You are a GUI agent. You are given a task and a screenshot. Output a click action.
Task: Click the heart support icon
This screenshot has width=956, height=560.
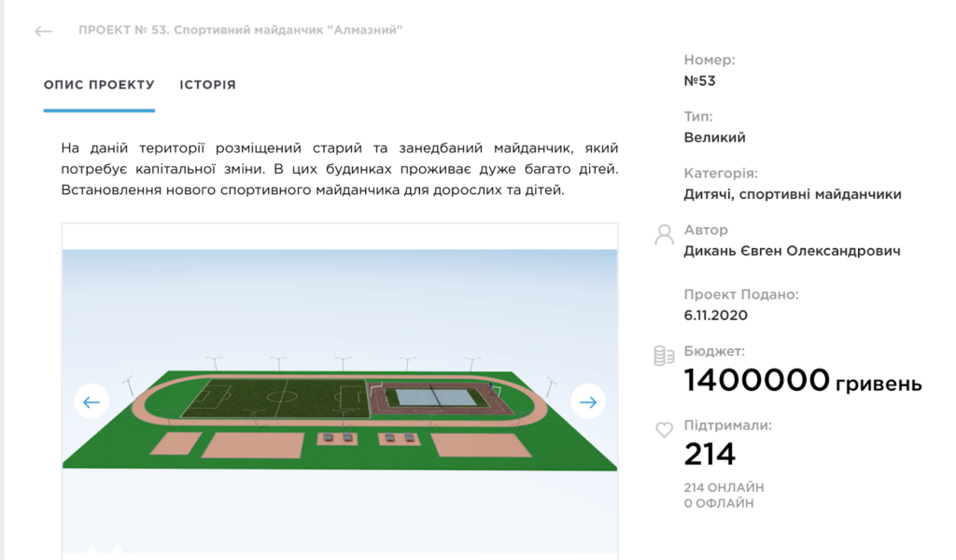point(664,430)
